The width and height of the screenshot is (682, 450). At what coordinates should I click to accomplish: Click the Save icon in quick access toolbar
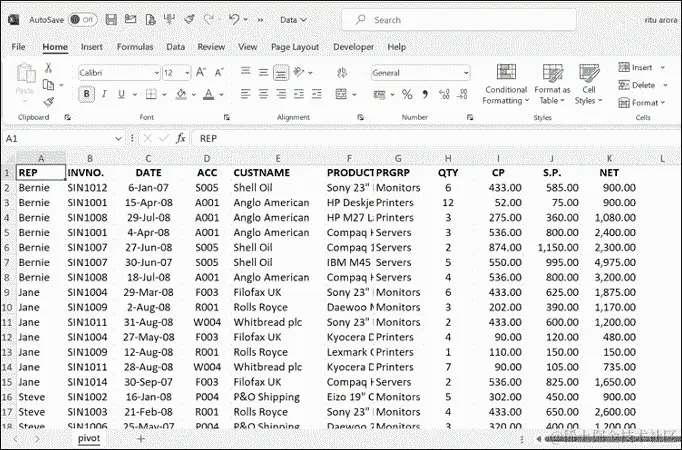click(111, 20)
